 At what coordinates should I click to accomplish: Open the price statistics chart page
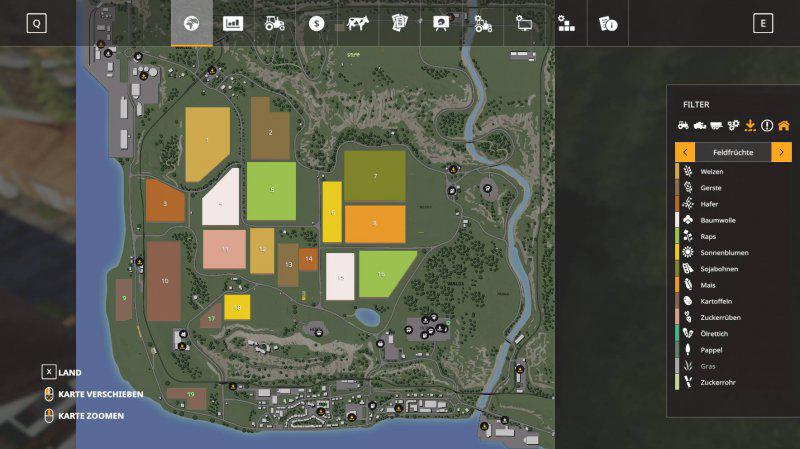coord(233,23)
